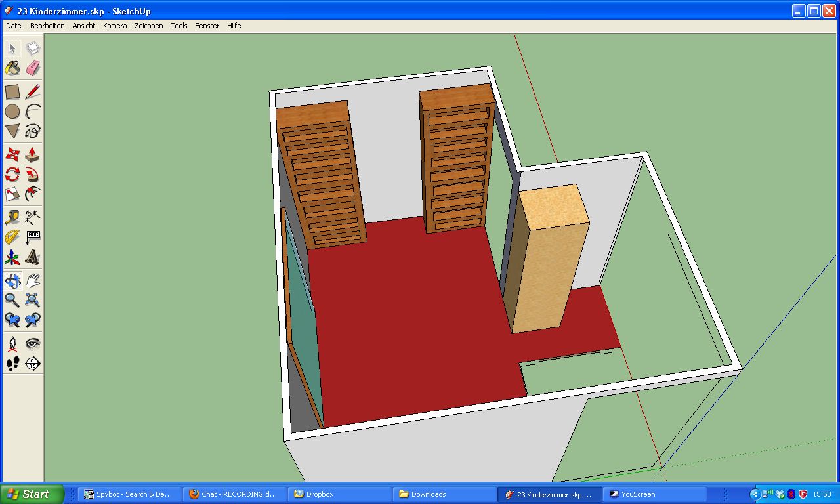Click the 23 Kinderzimmer.skp taskbar button
The width and height of the screenshot is (840, 504).
[549, 494]
